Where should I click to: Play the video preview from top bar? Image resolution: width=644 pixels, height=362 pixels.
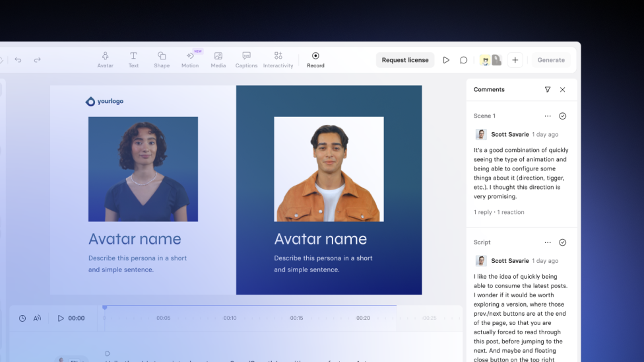point(446,60)
